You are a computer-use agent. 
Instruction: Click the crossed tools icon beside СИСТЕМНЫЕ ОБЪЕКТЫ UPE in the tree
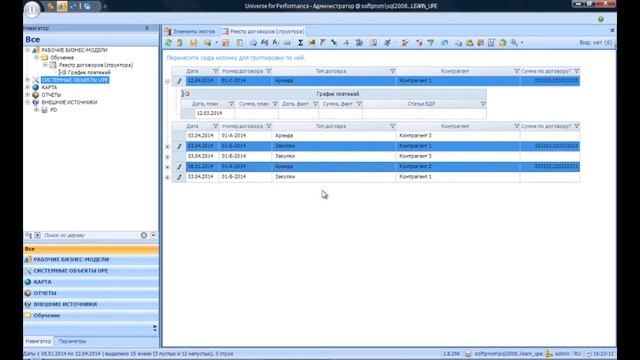[x=36, y=80]
